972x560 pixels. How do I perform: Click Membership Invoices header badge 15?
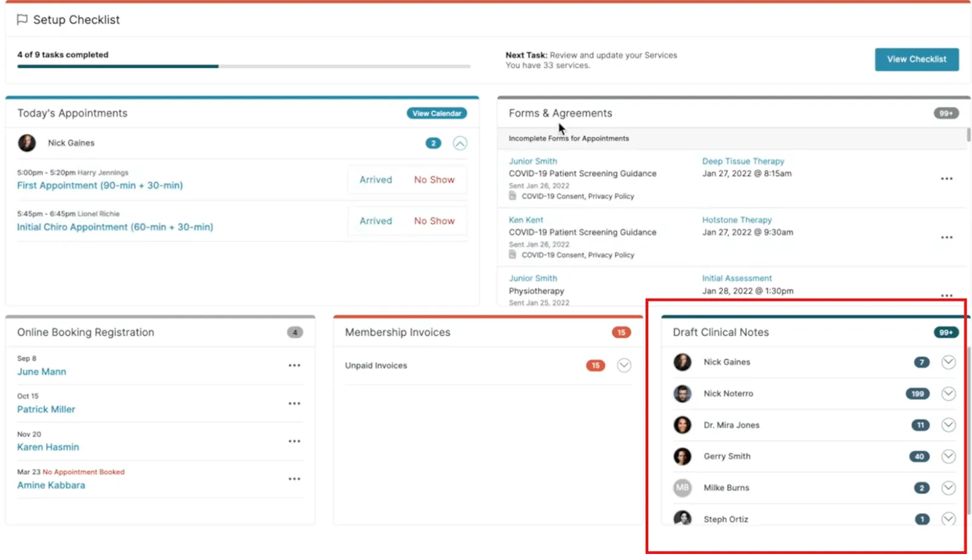(621, 332)
